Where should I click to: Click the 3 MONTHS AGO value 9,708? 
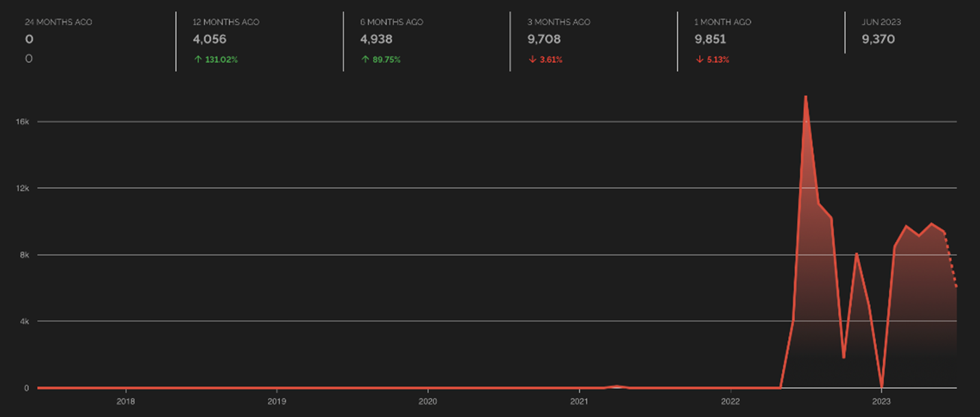[543, 39]
